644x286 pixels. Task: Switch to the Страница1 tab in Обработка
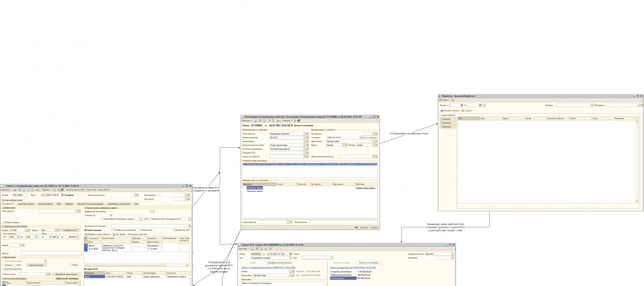[x=448, y=119]
